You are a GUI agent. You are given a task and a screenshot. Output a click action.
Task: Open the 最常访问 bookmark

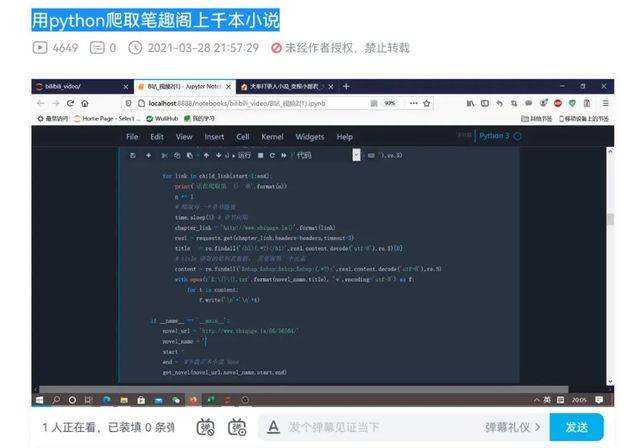53,118
